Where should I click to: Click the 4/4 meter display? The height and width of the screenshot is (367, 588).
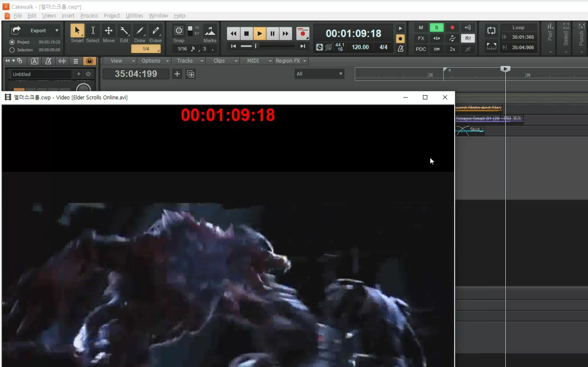383,47
